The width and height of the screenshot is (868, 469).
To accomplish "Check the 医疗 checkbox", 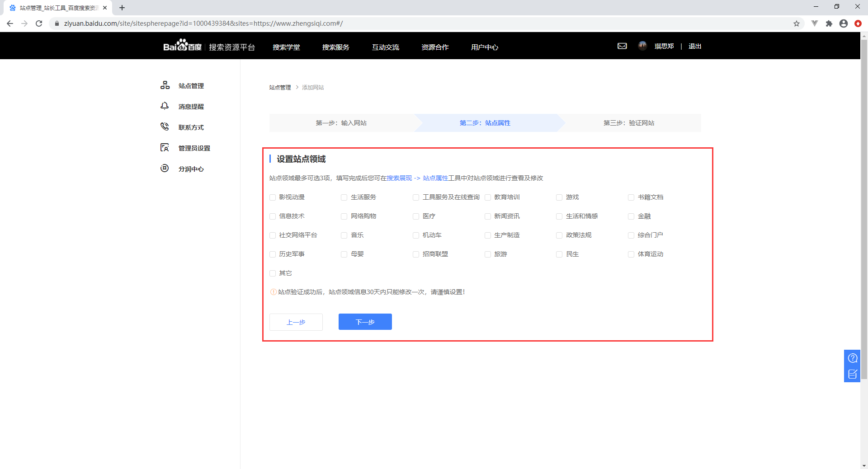I will (x=416, y=216).
